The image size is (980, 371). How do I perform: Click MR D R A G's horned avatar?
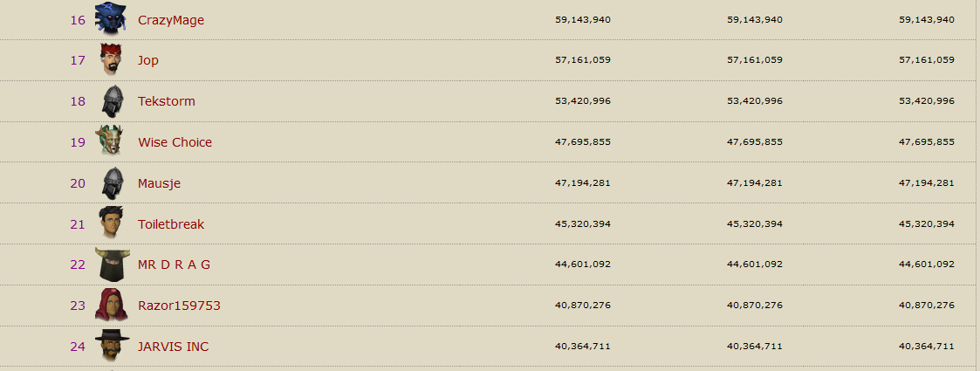[110, 265]
